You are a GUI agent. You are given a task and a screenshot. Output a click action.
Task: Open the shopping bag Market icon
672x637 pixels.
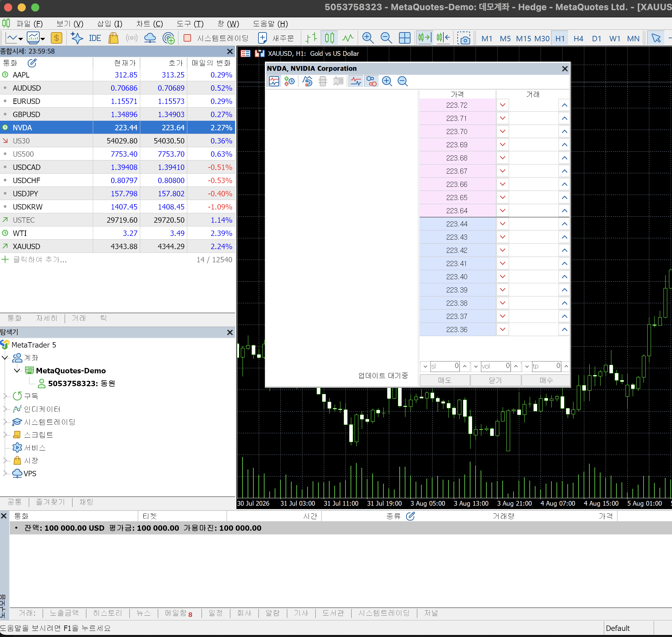(x=113, y=38)
